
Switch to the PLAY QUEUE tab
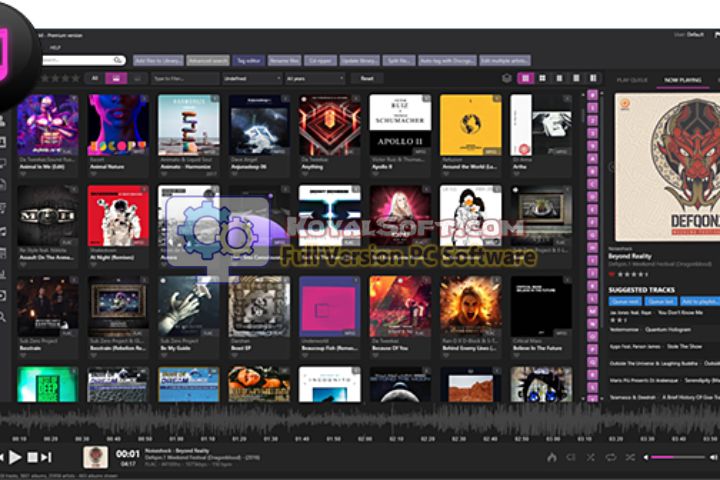(x=632, y=80)
